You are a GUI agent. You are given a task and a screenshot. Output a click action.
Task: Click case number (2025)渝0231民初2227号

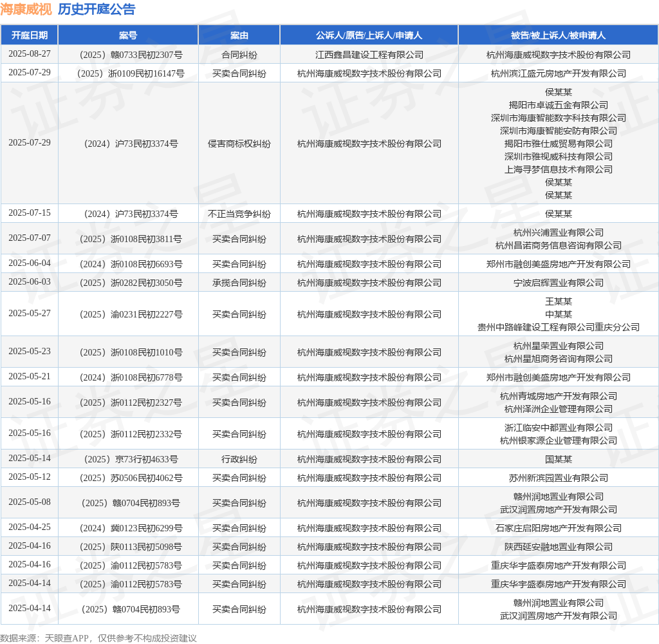point(128,315)
